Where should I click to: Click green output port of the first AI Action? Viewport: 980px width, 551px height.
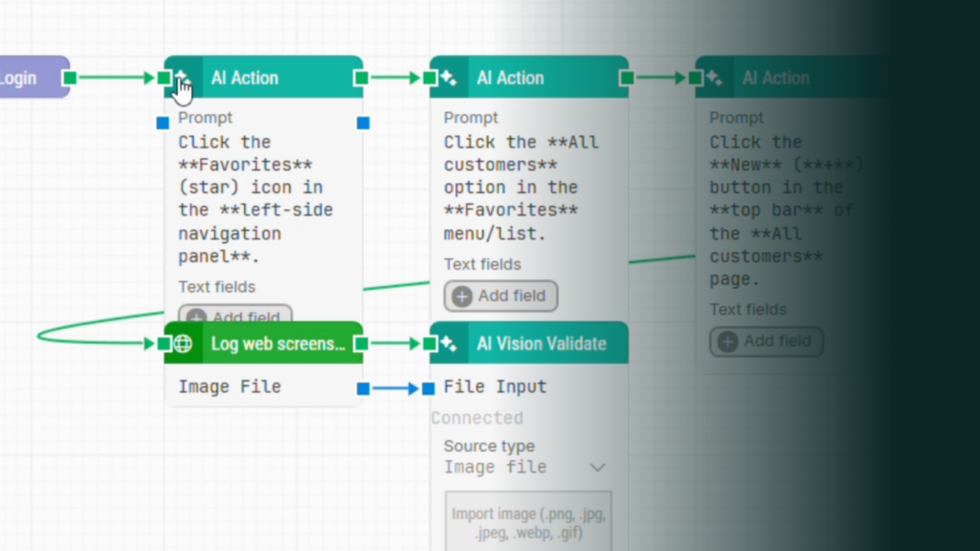[x=361, y=77]
